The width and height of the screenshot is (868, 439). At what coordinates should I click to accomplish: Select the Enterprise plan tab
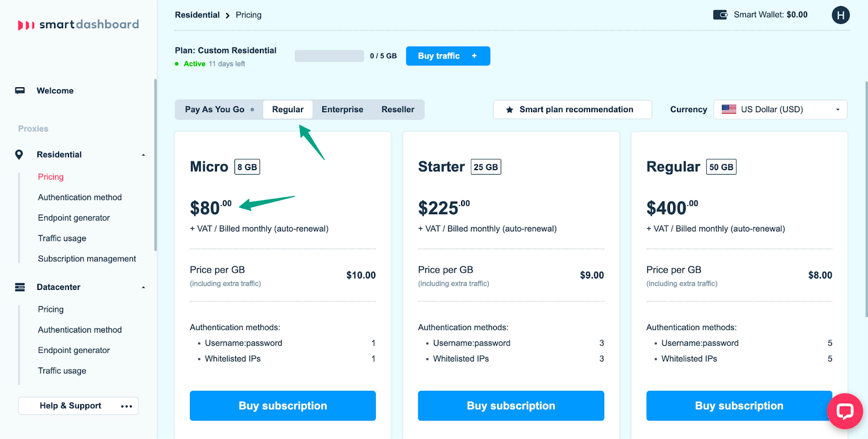pyautogui.click(x=342, y=109)
